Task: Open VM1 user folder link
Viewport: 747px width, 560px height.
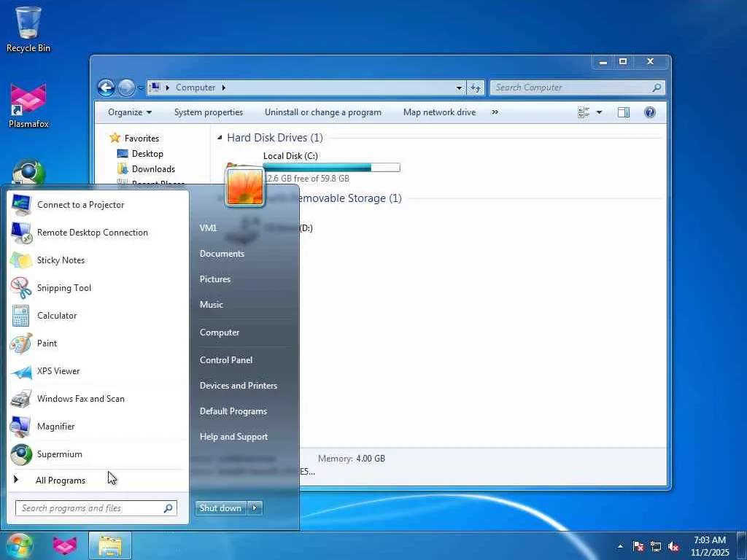Action: 208,228
